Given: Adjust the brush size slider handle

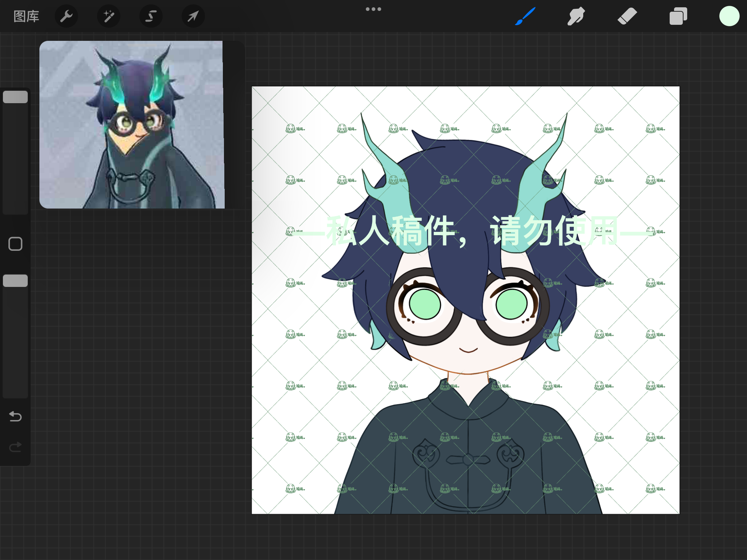Looking at the screenshot, I should coord(15,97).
